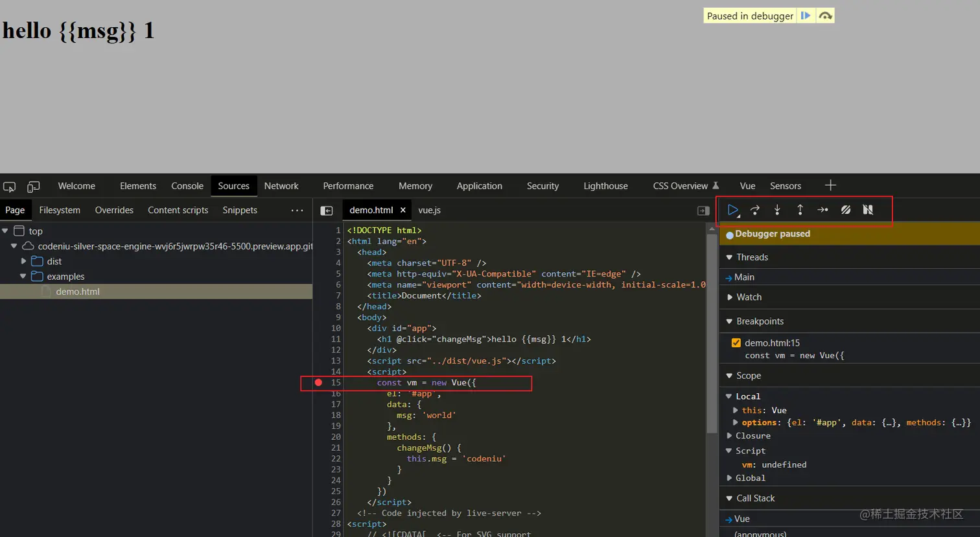The image size is (980, 537).
Task: Open the Memory panel tab
Action: tap(415, 186)
